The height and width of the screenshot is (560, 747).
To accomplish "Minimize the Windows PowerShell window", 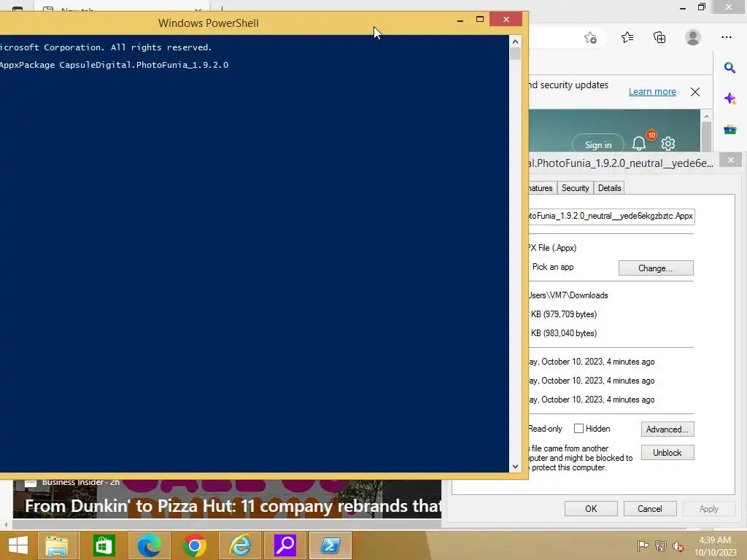I will (460, 20).
